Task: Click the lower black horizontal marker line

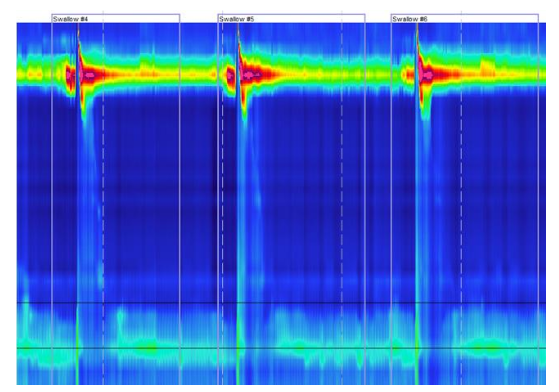Action: click(280, 348)
